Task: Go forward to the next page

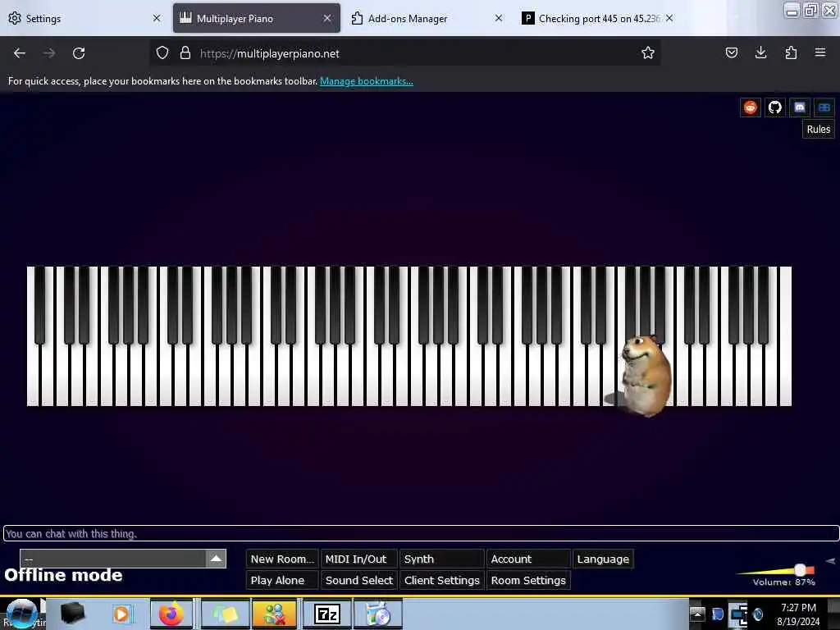Action: 49,53
